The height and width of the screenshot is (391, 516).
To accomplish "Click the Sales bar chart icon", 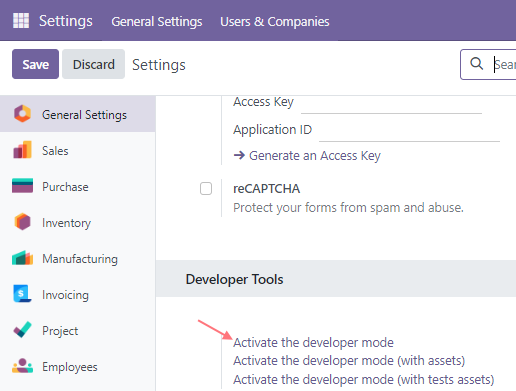I will [x=22, y=150].
